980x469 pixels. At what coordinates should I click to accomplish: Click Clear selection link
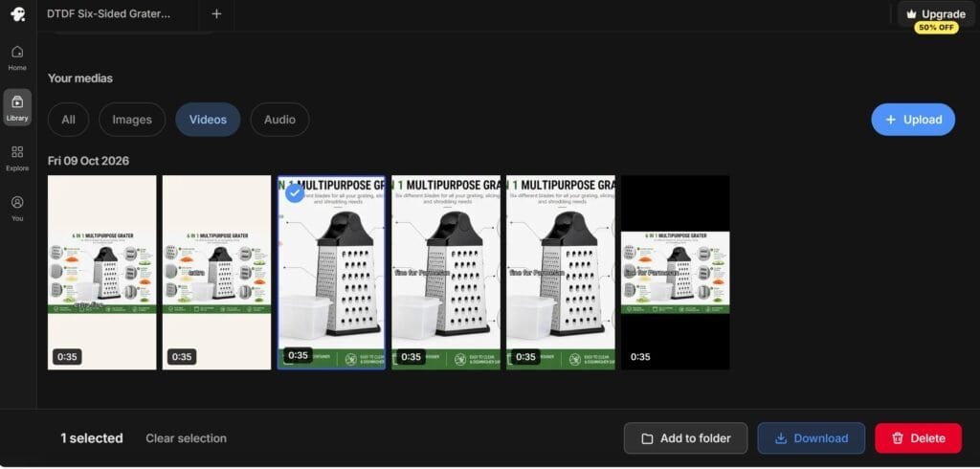187,438
